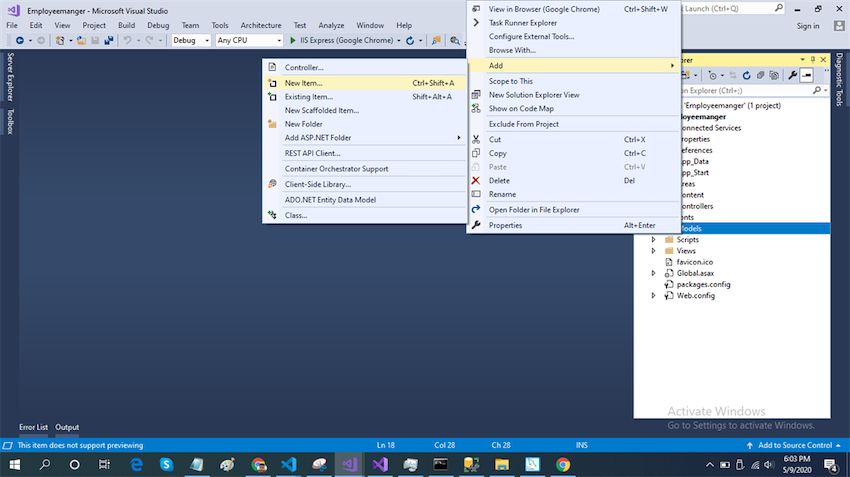Open the Architecture menu
This screenshot has width=850, height=477.
pyautogui.click(x=261, y=25)
